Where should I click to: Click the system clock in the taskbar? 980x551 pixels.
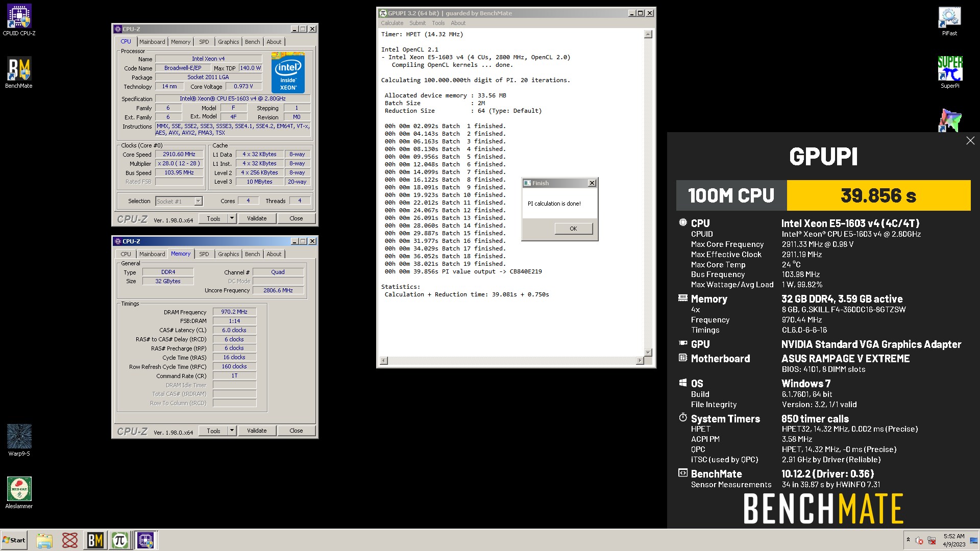953,540
